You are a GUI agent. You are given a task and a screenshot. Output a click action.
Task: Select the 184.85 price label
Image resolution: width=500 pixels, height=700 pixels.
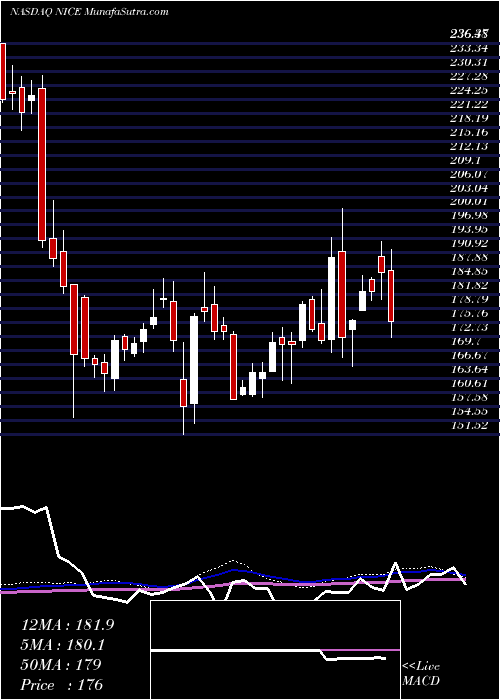469,271
